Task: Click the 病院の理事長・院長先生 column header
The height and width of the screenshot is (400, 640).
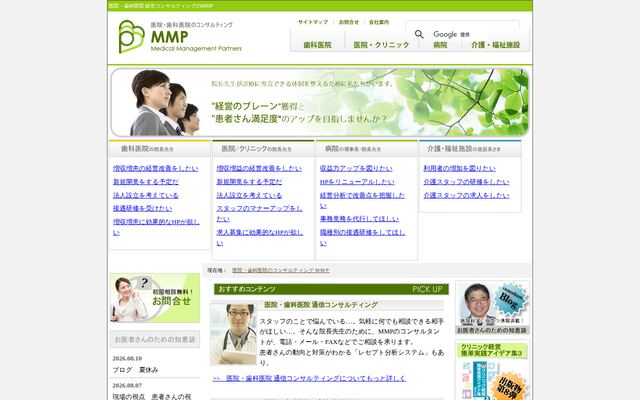Action: [367, 149]
